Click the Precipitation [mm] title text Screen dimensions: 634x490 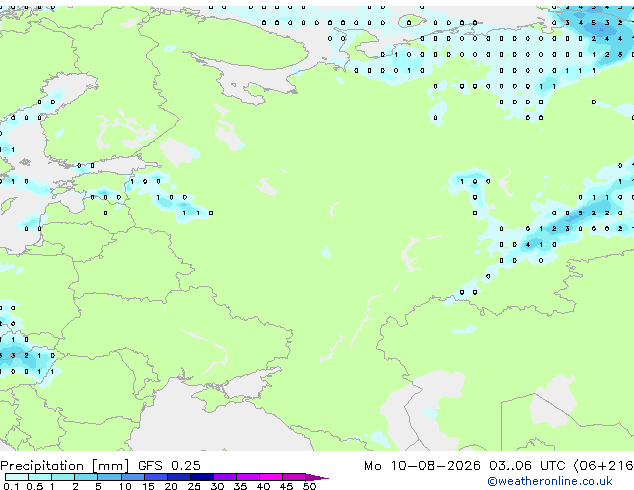click(x=65, y=466)
